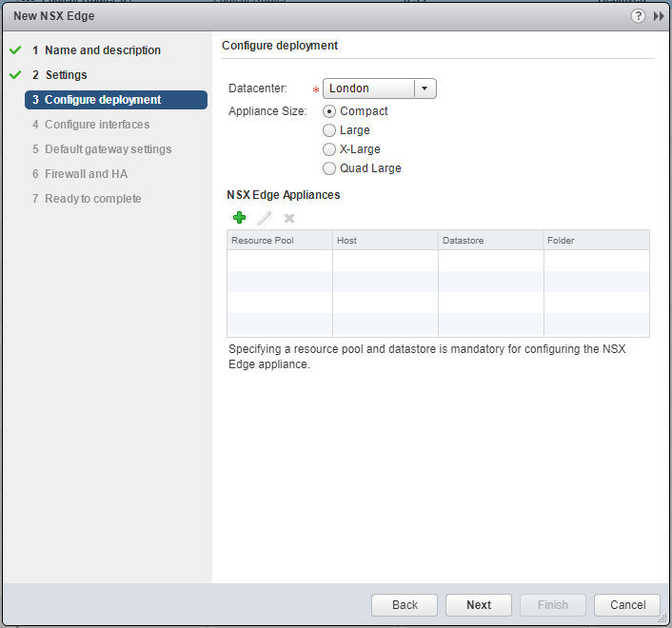Pick the Quad Large appliance size
The height and width of the screenshot is (628, 672).
(x=330, y=168)
